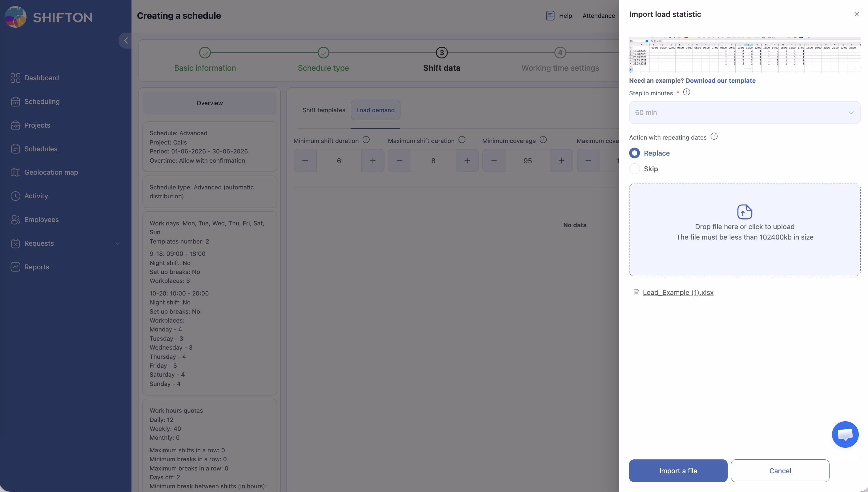The height and width of the screenshot is (492, 868).
Task: Collapse the sidebar with the arrow button
Action: point(126,41)
